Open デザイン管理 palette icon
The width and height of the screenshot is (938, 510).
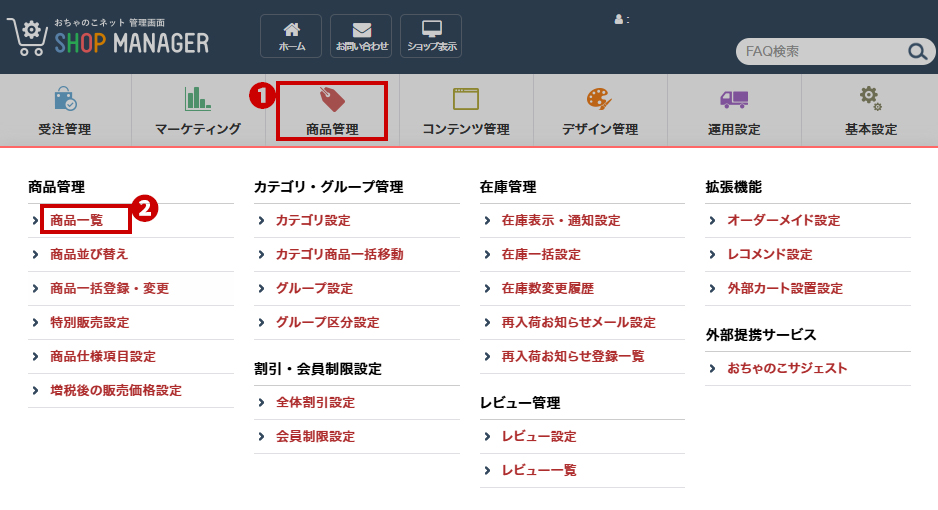point(599,99)
